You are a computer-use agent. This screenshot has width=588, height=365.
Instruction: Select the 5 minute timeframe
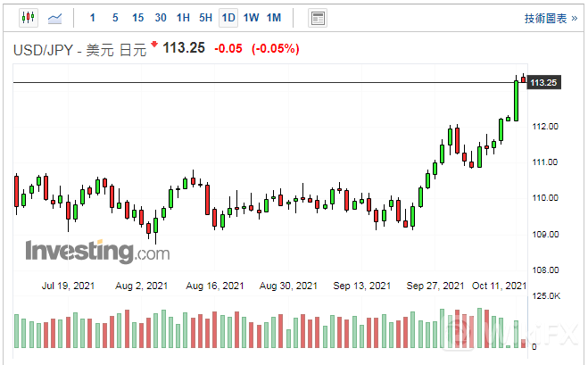click(114, 18)
